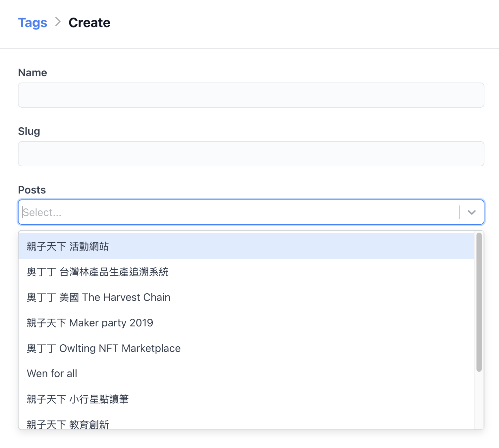Select option 親子天下 活動網站
Screen dimensions: 499x448
coord(246,246)
